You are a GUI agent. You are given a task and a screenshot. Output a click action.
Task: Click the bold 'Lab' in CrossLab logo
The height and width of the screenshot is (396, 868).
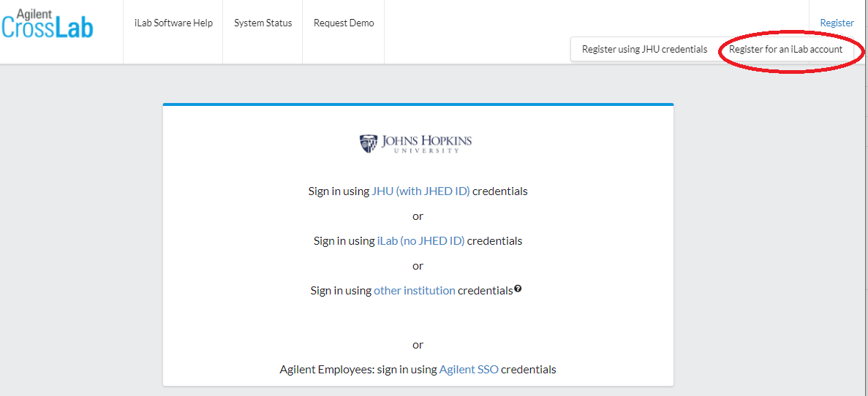(74, 28)
